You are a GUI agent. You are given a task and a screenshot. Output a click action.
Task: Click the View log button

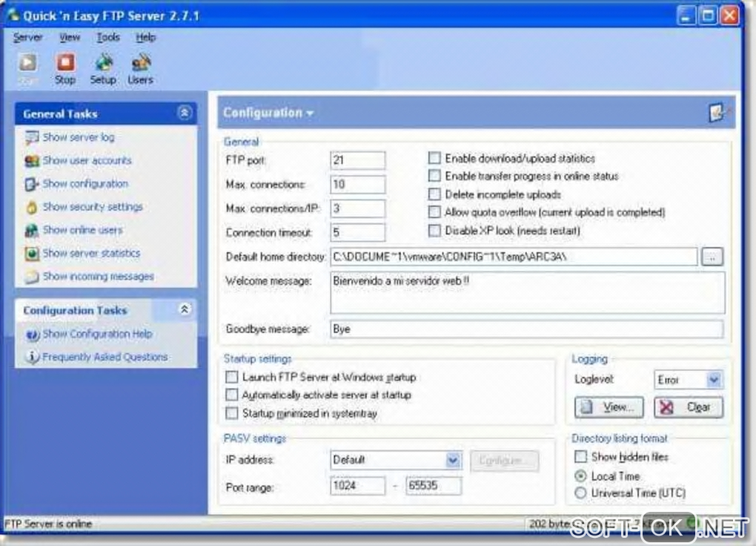pos(609,407)
